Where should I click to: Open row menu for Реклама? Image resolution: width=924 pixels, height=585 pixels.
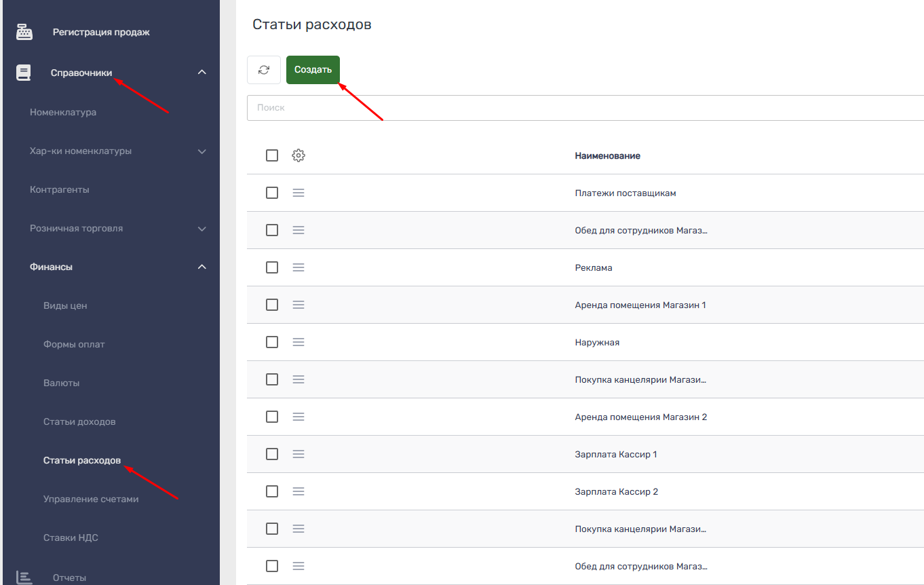coord(299,267)
